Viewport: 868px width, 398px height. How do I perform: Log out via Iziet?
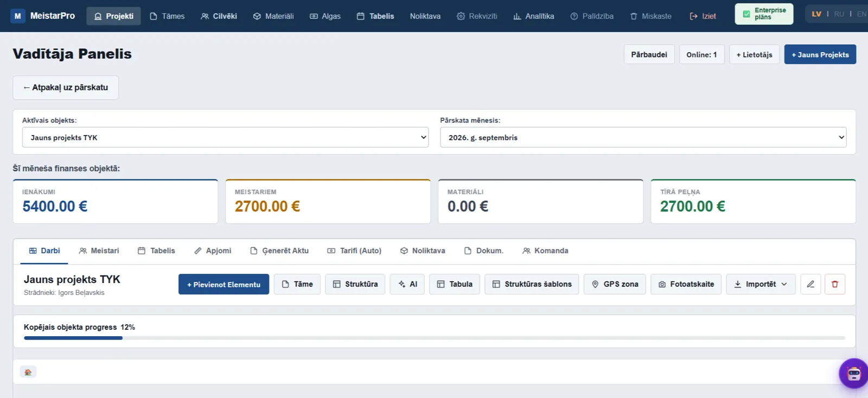coord(703,16)
